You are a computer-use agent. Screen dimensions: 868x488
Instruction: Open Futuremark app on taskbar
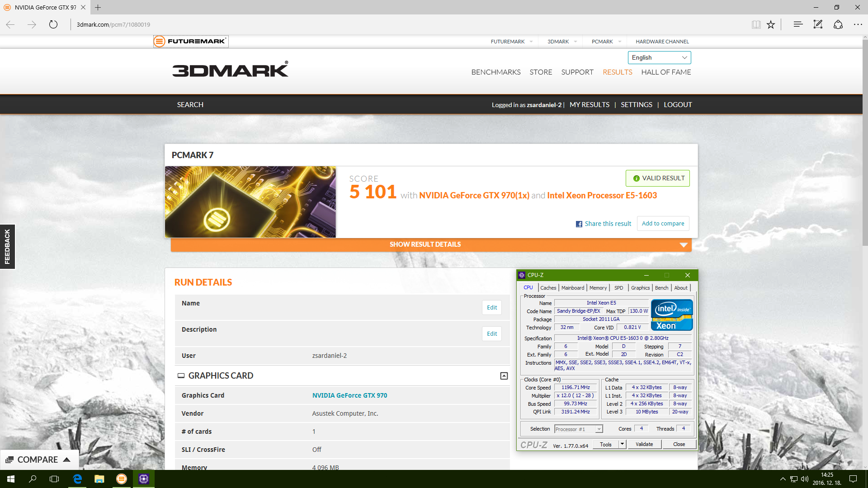tap(122, 479)
